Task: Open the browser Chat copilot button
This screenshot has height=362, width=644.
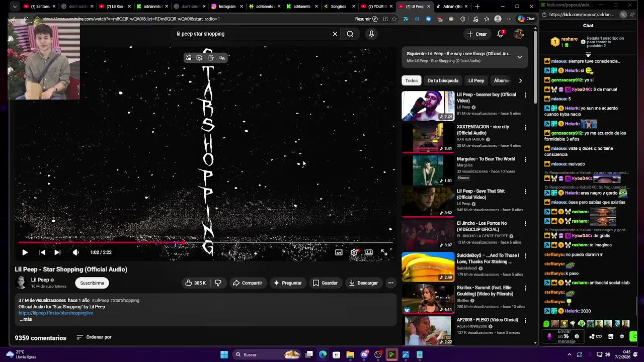Action: 526,19
